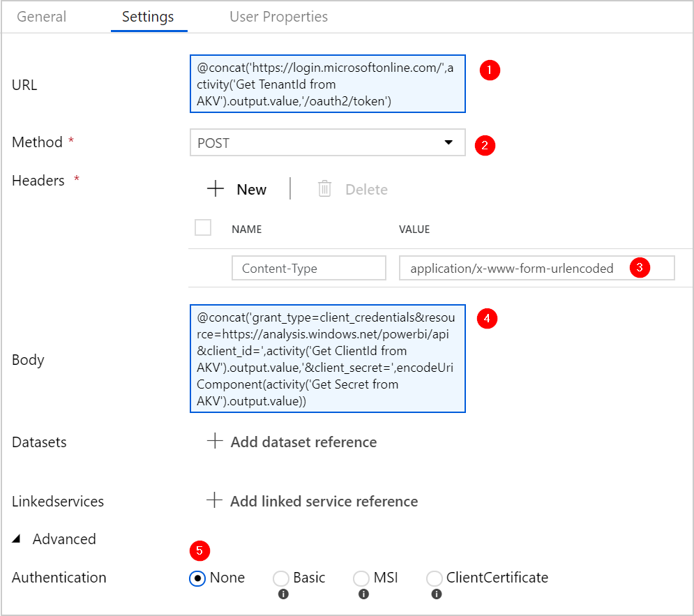Select the Settings tab
Viewport: 694px width, 616px height.
coord(149,17)
